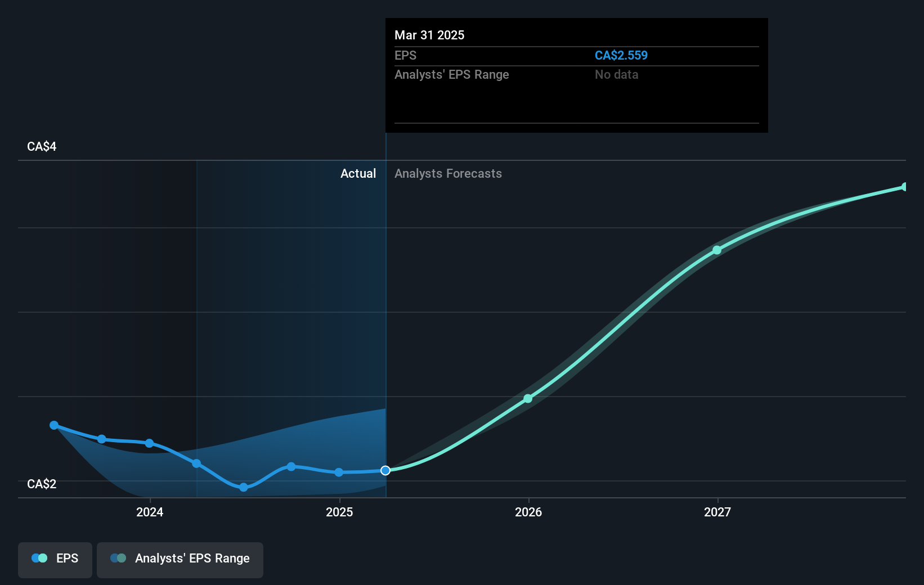Select the first EPS data point in 2023
Image resolution: width=924 pixels, height=585 pixels.
click(53, 425)
